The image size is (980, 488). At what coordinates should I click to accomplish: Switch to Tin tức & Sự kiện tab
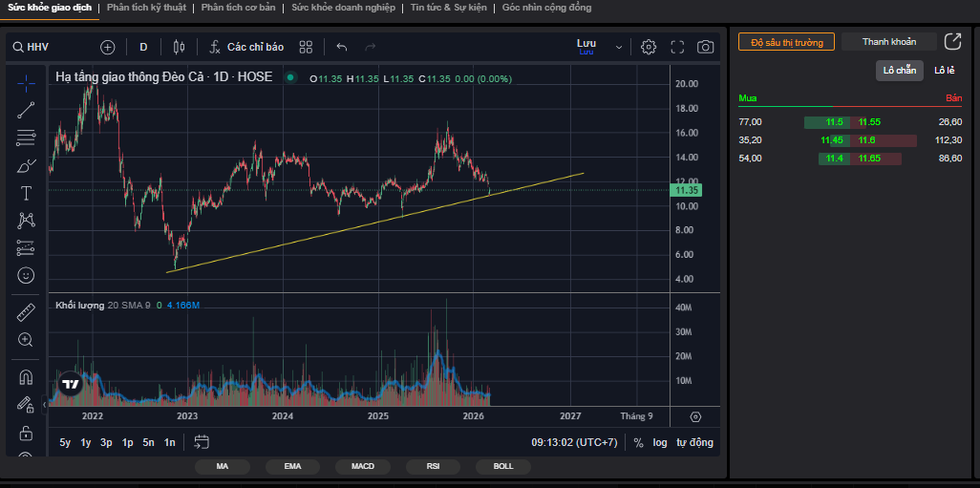click(x=449, y=8)
